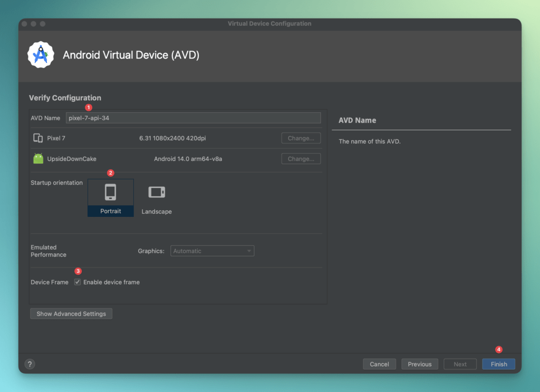Click the 'Startup orientation' label
The height and width of the screenshot is (392, 540).
(x=56, y=183)
